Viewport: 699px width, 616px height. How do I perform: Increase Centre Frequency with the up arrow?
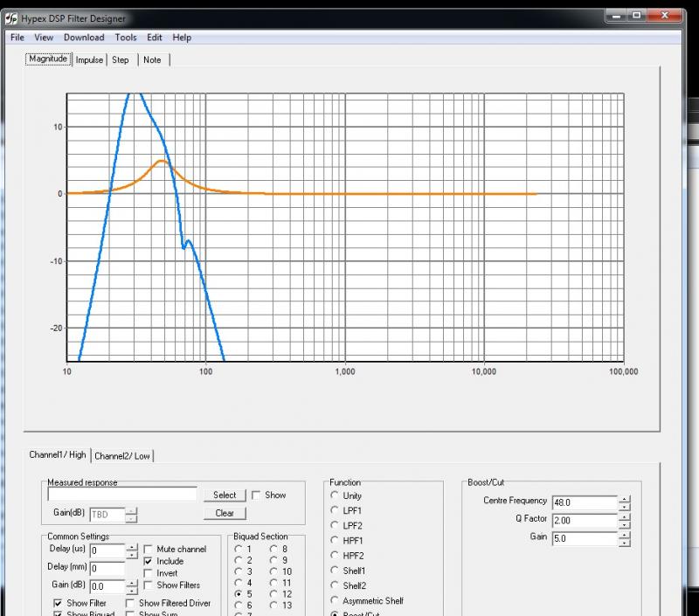click(624, 498)
